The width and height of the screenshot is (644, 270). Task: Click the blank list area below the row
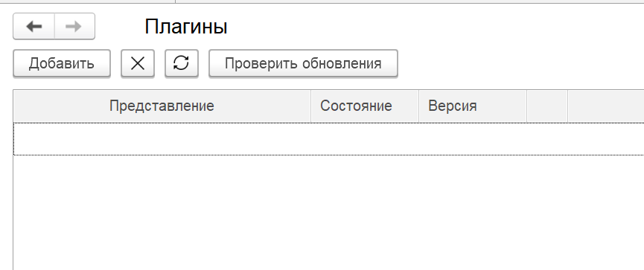pos(328,213)
